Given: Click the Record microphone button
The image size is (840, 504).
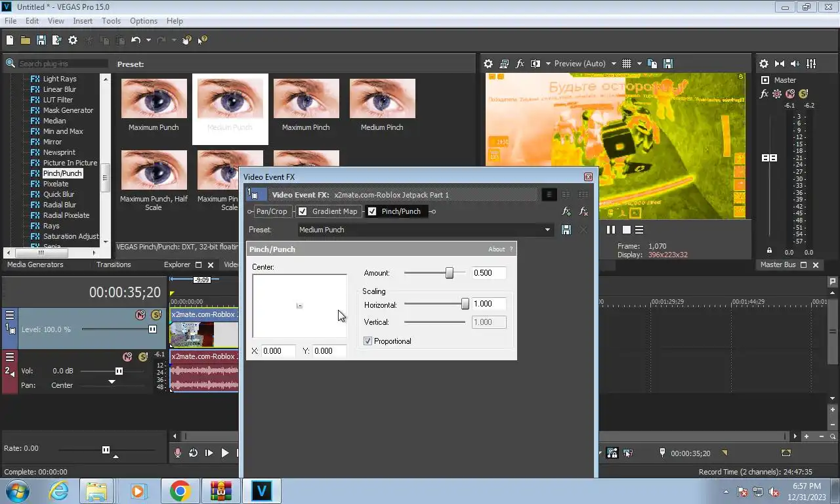Looking at the screenshot, I should pos(178,453).
